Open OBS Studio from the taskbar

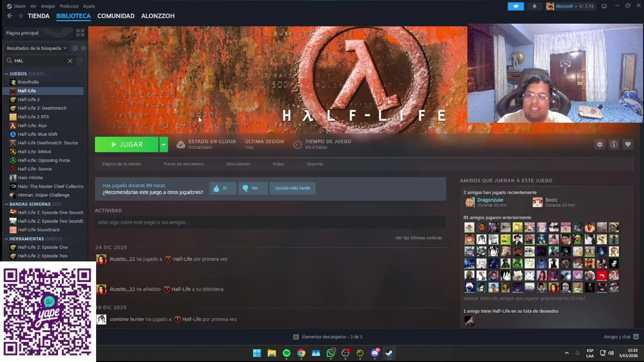[345, 353]
